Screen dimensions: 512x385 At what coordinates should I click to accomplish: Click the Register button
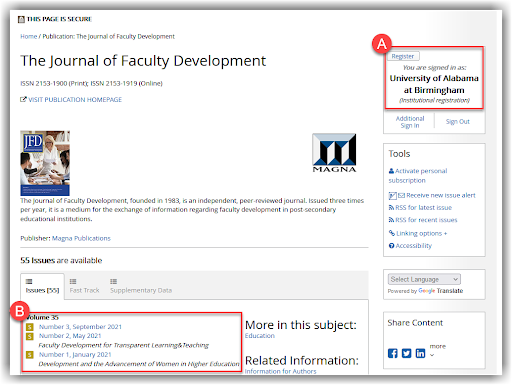[x=403, y=56]
